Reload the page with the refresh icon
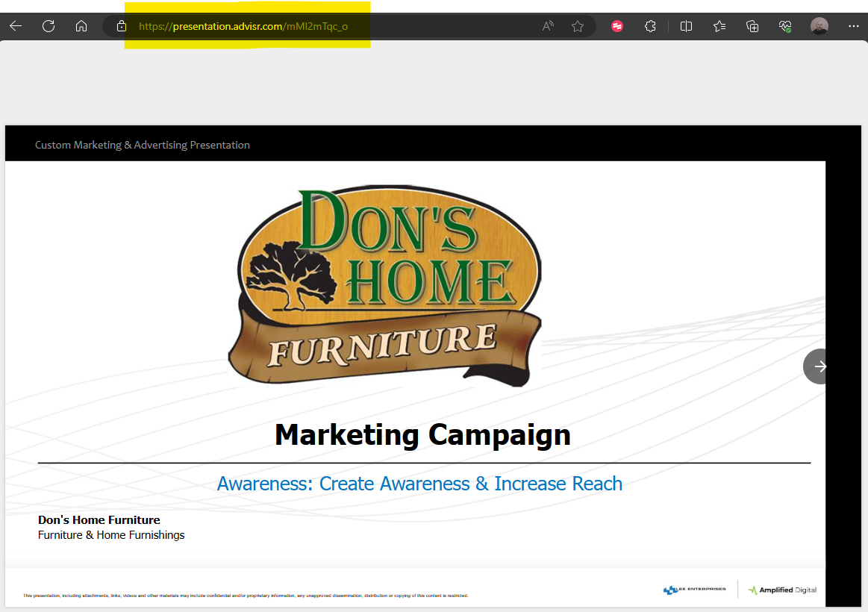Viewport: 868px width, 612px height. coord(49,26)
